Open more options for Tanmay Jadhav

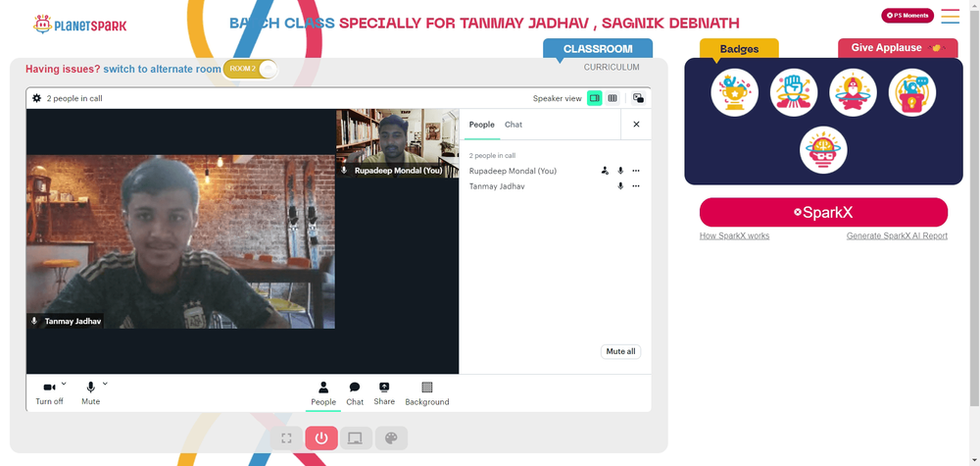coord(636,185)
